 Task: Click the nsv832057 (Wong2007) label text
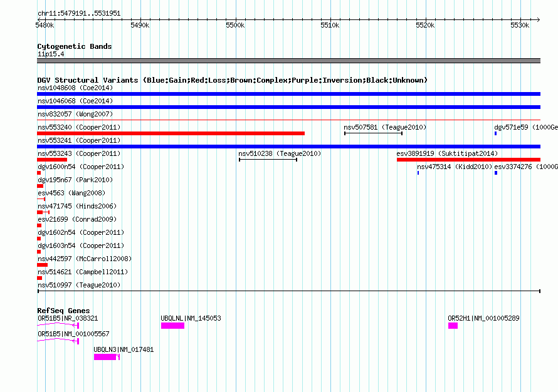point(75,114)
